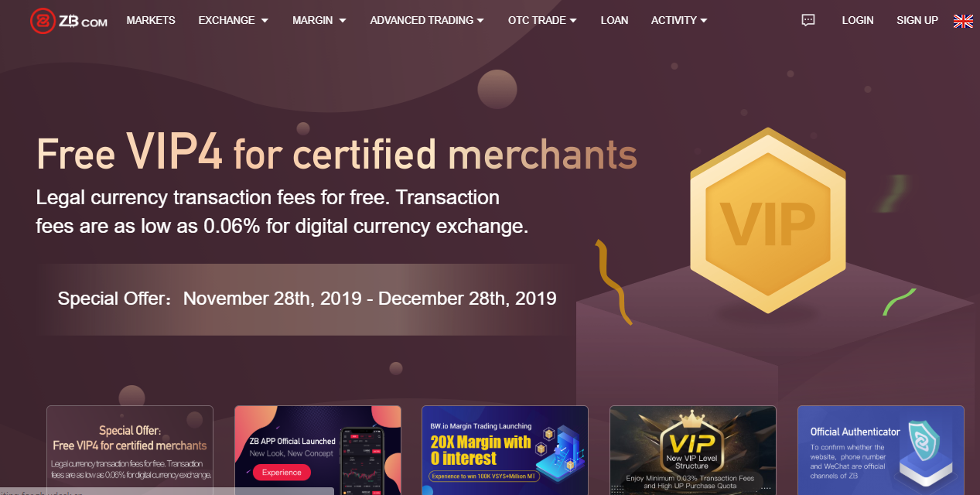
Task: Expand the OTC TRADE dropdown
Action: tap(542, 20)
